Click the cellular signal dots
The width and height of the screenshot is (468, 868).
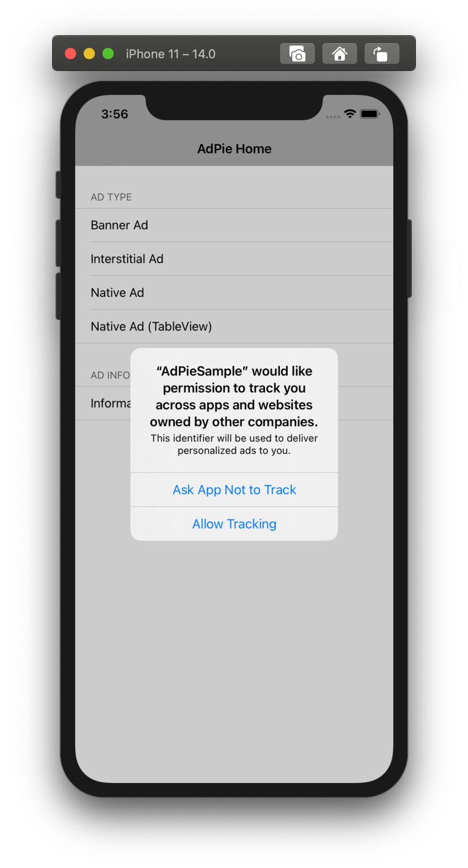tap(333, 117)
